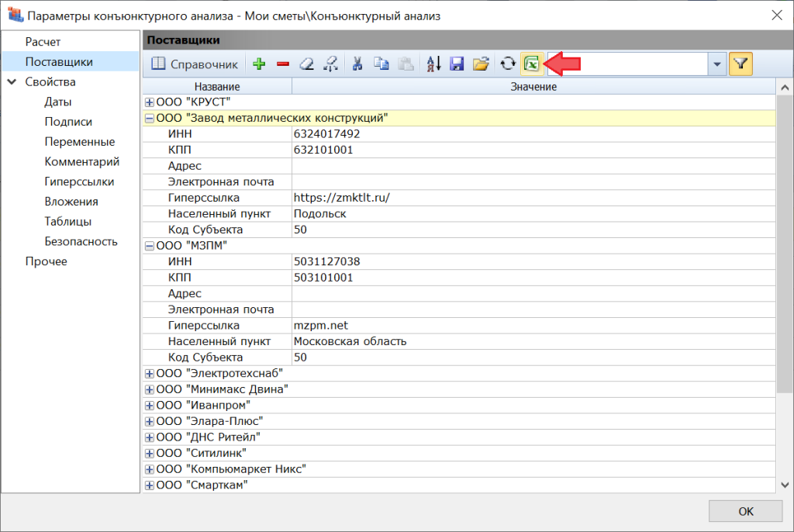Viewport: 794px width, 532px height.
Task: Select Безопасность in the left panel
Action: click(81, 241)
